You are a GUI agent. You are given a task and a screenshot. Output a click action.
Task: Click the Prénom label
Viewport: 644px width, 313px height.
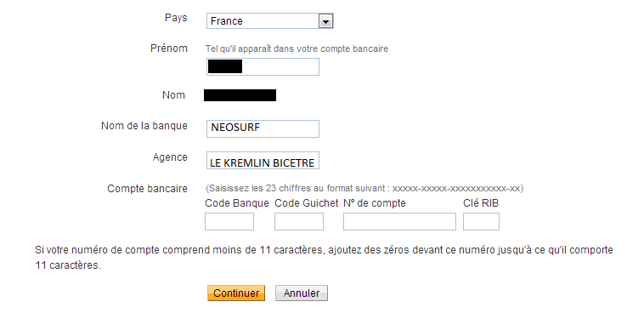169,48
